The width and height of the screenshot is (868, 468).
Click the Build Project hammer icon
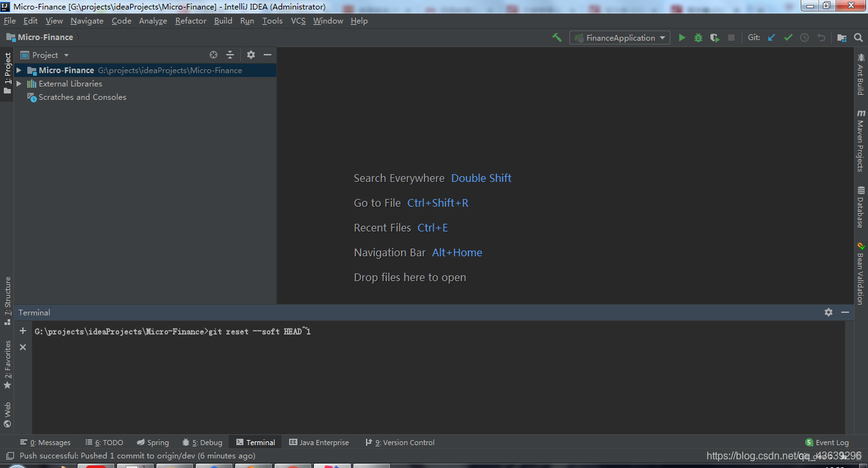[557, 38]
